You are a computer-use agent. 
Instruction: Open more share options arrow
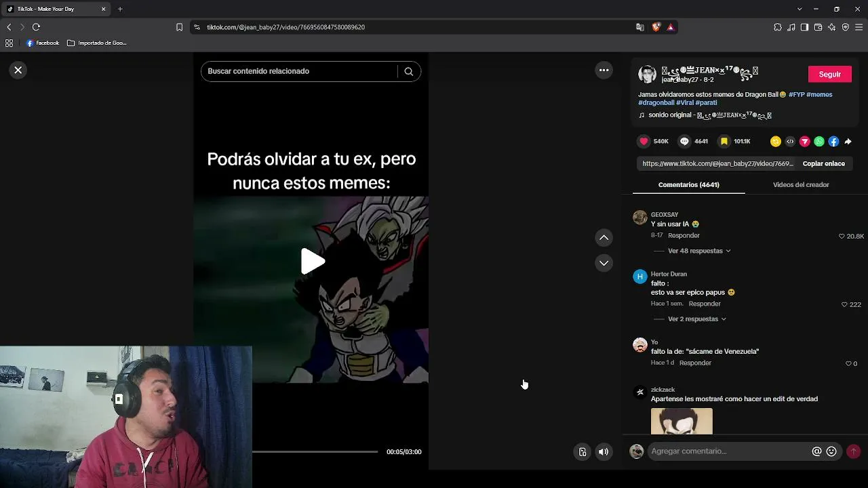848,142
